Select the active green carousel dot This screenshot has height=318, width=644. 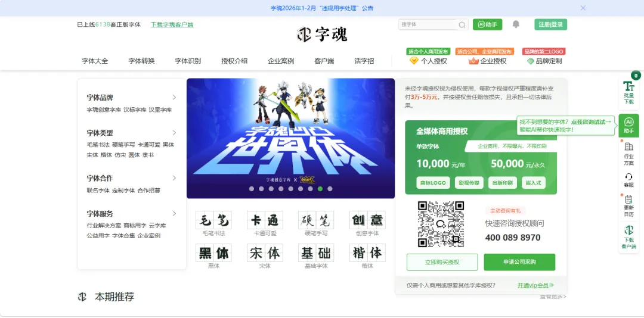(320, 189)
